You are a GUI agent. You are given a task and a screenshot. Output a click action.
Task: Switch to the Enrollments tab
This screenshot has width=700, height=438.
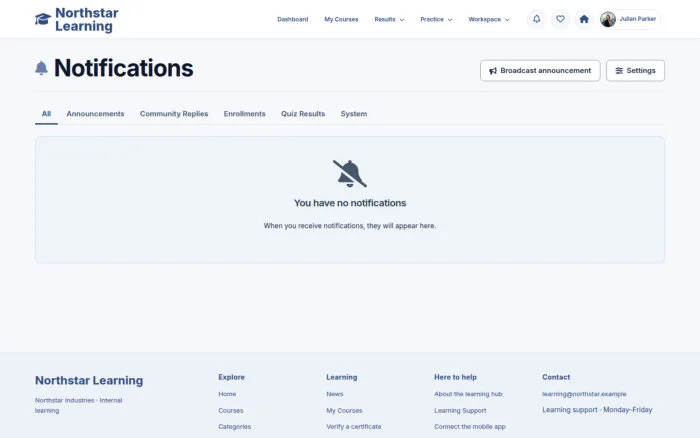(x=245, y=114)
